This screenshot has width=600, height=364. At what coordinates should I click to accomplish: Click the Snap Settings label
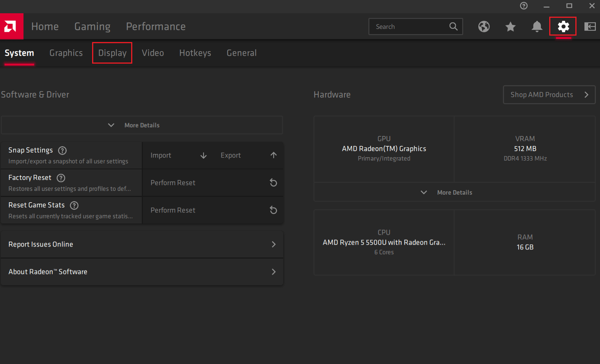tap(31, 150)
